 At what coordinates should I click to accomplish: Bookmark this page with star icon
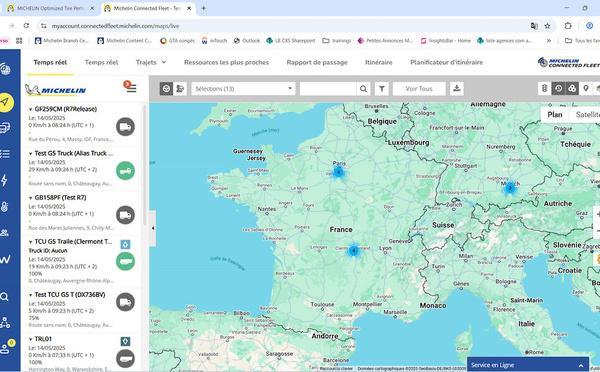tap(547, 26)
